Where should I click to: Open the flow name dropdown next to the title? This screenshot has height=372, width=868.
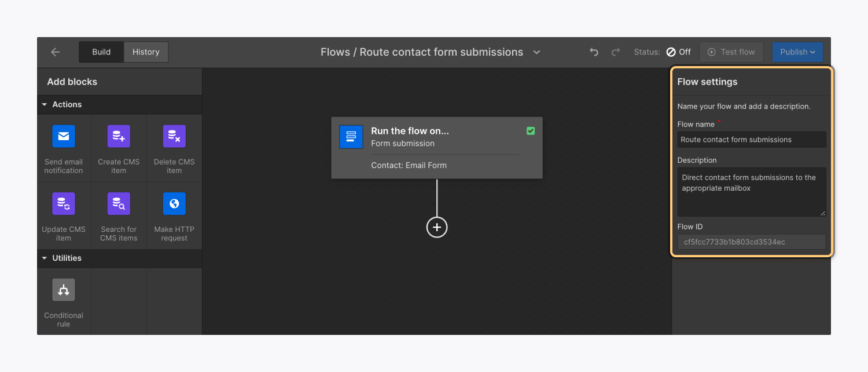(x=536, y=52)
